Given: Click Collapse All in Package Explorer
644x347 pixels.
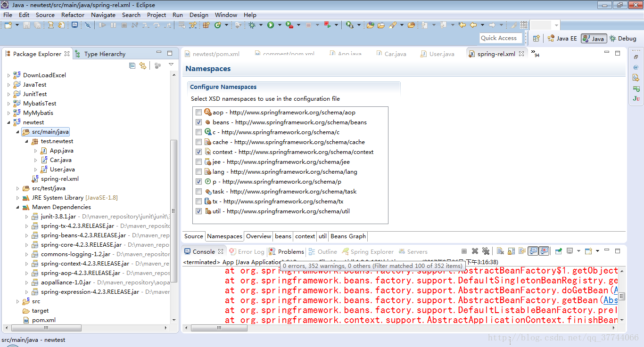Looking at the screenshot, I should pos(132,65).
